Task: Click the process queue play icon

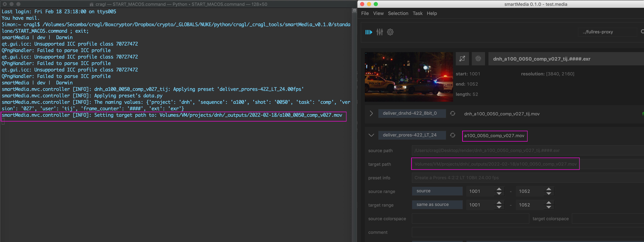Action: point(368,32)
